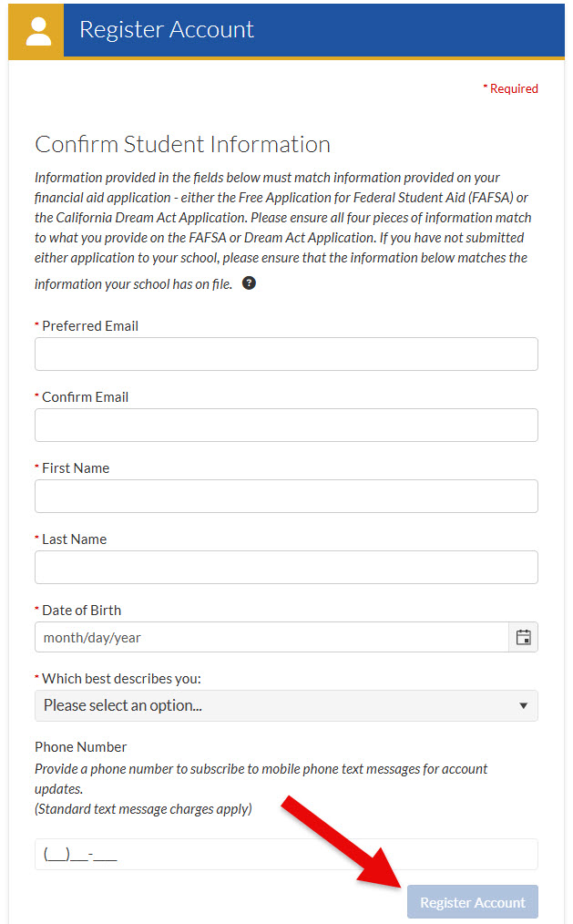Select the 'Confirm Student Information' section heading
573x924 pixels.
click(180, 144)
